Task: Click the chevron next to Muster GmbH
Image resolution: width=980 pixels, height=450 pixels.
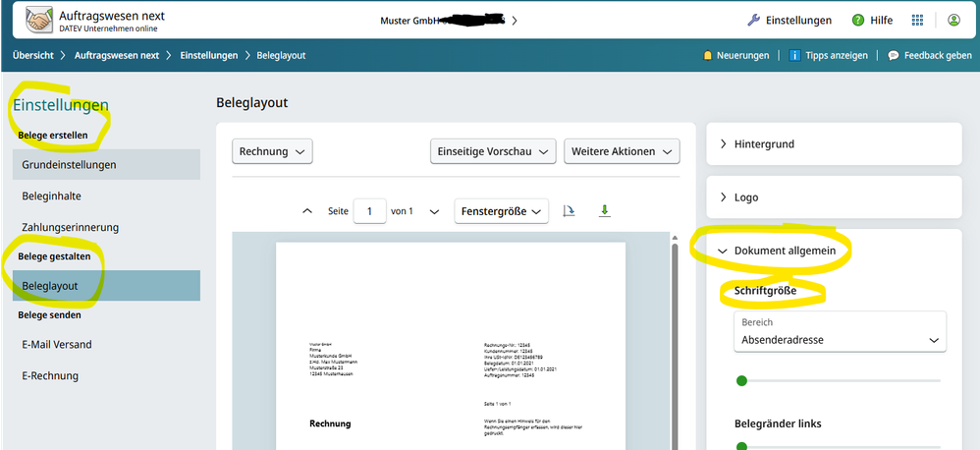Action: point(515,21)
